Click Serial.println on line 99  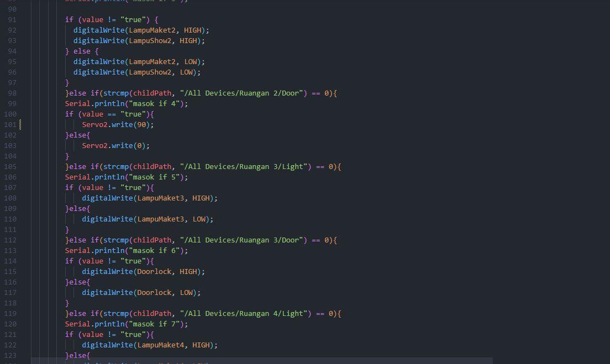94,103
